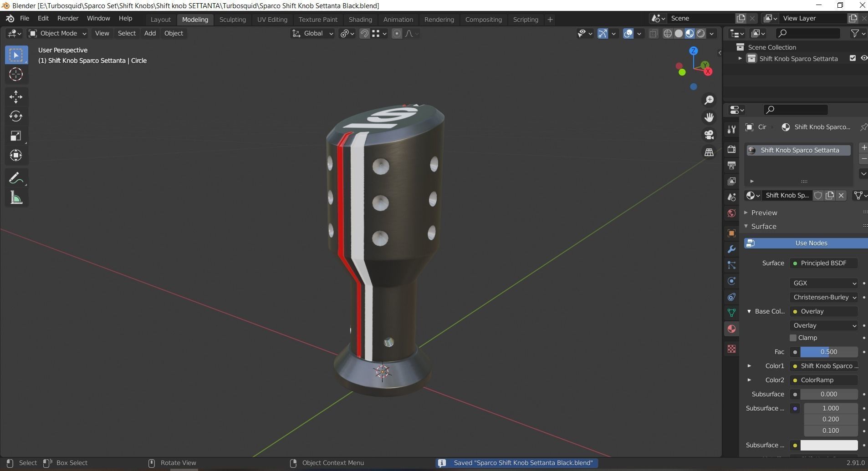Click the new material copy icon
The width and height of the screenshot is (868, 471).
pyautogui.click(x=830, y=195)
